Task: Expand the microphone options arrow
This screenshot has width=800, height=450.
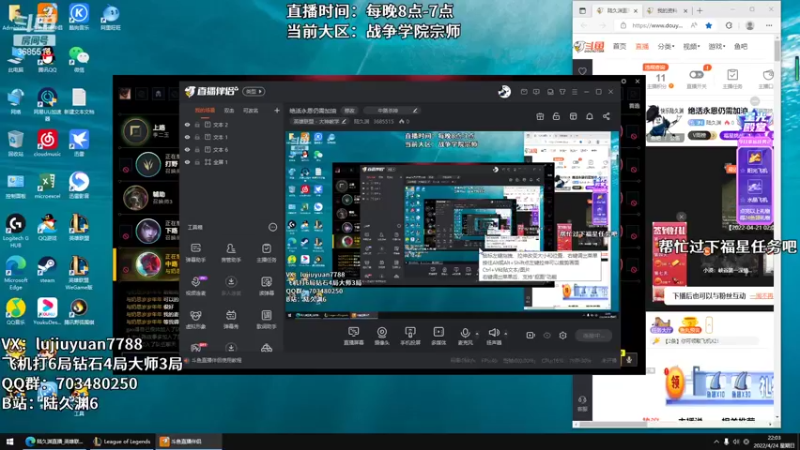Action: tap(477, 334)
